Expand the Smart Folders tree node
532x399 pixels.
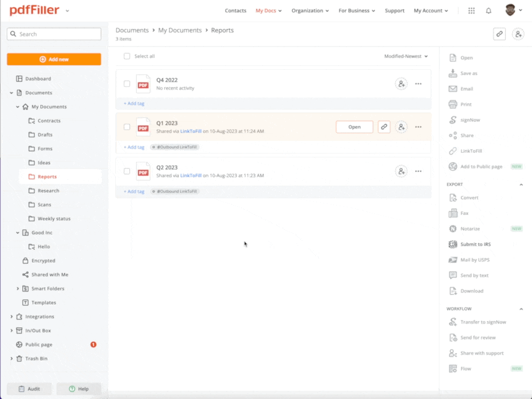pyautogui.click(x=18, y=289)
